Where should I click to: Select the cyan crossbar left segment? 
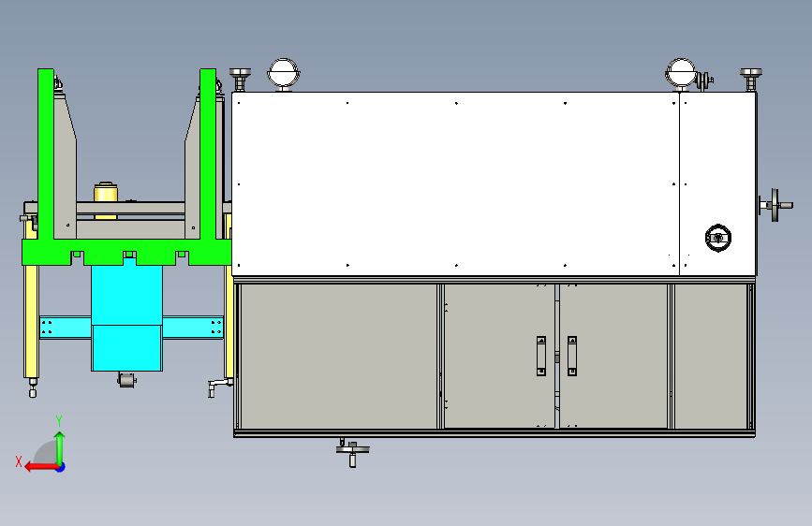(x=66, y=328)
